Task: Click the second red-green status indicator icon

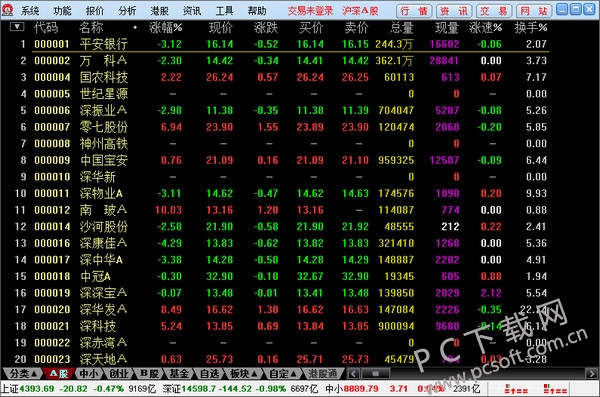Action: tap(555, 389)
